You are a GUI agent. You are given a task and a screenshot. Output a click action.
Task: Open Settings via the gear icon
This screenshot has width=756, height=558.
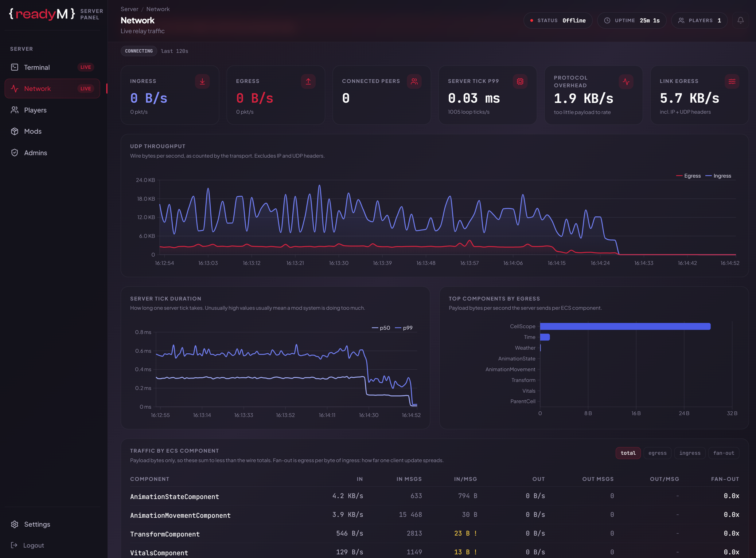coord(14,524)
